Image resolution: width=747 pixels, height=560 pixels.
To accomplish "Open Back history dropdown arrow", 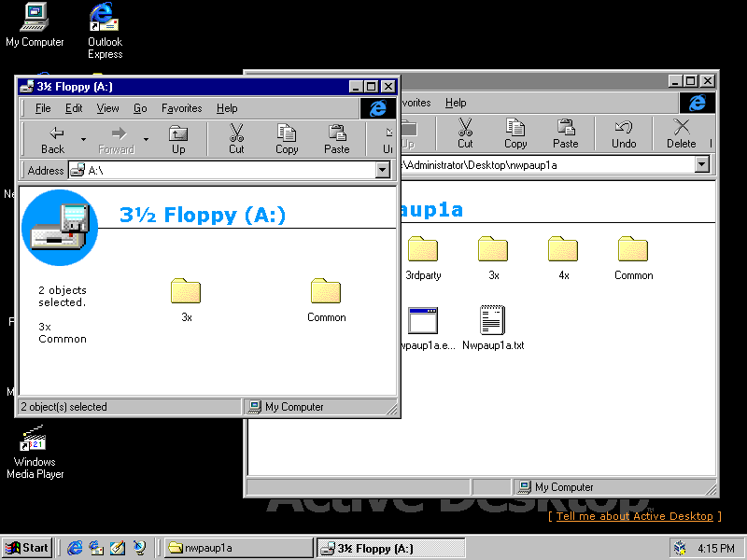I will click(x=83, y=139).
